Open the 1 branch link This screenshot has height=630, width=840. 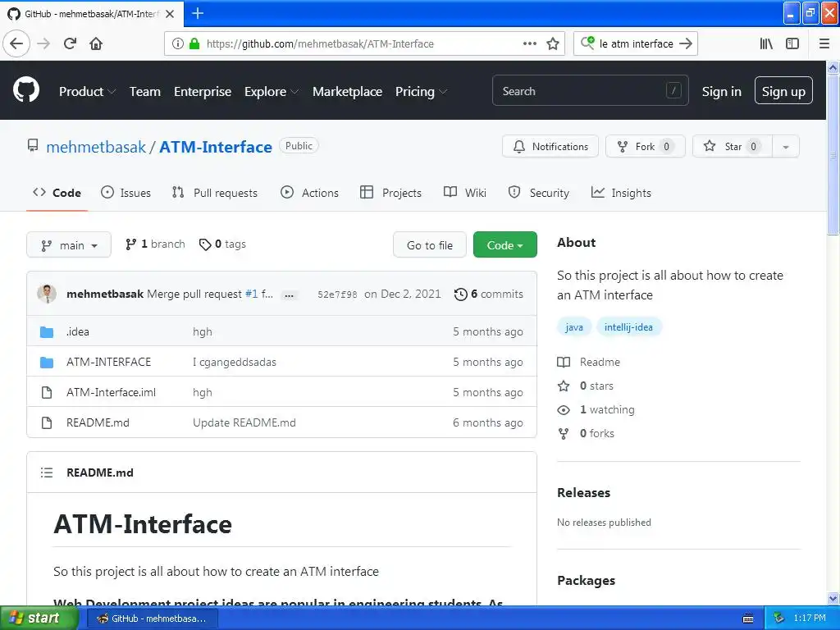tap(155, 244)
